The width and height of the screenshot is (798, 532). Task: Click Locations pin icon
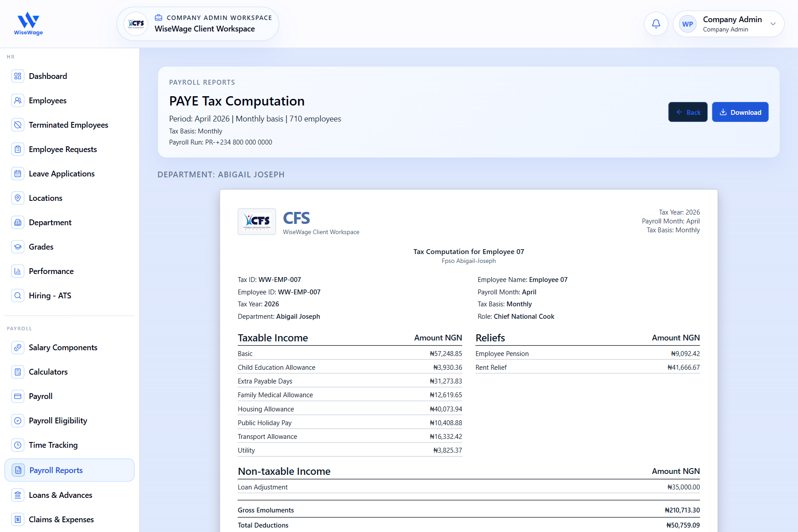pyautogui.click(x=18, y=198)
